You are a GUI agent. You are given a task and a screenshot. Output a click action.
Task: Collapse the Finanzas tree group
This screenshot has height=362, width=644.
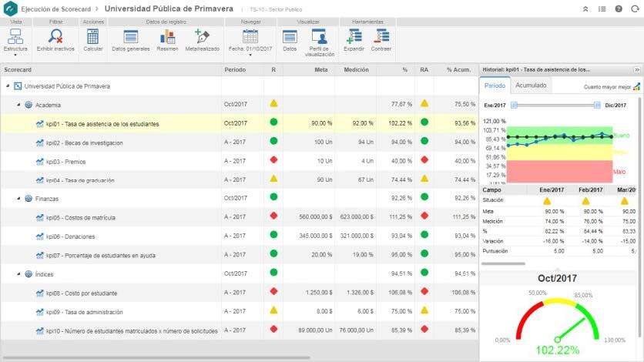point(18,198)
